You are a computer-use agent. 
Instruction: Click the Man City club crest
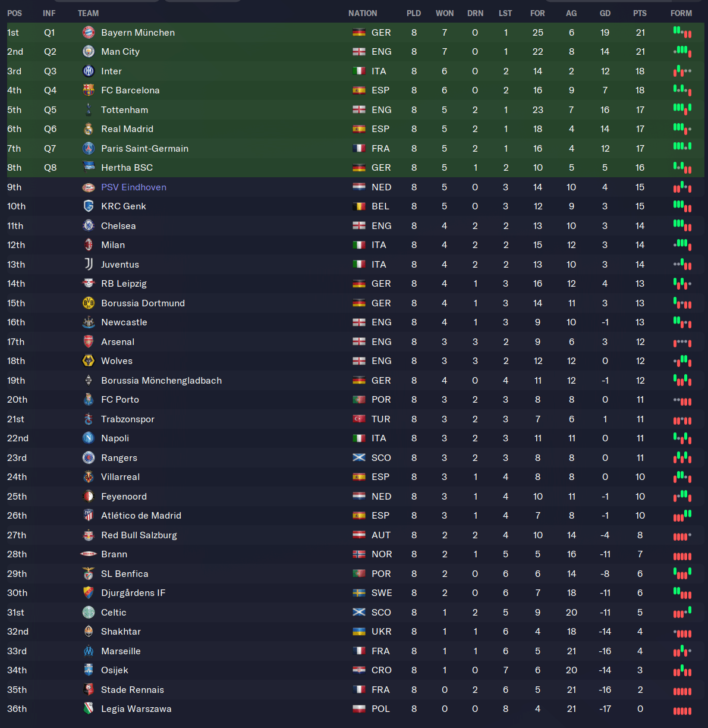(89, 52)
